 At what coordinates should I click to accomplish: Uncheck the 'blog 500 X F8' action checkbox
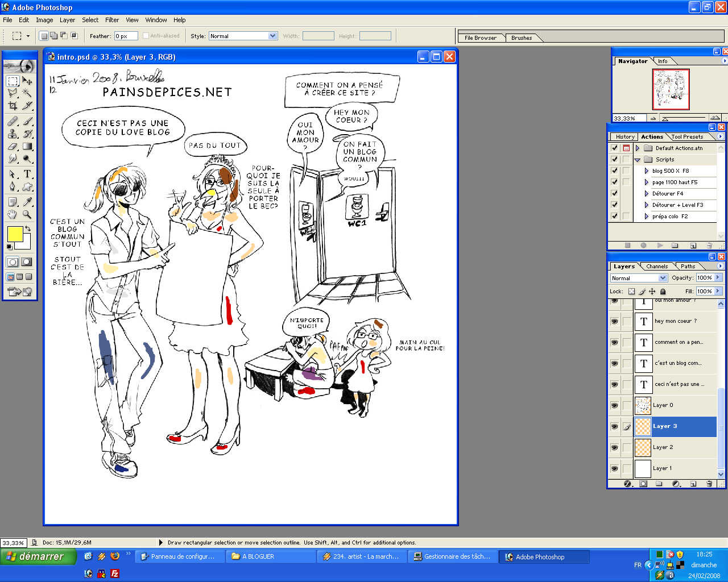(614, 171)
